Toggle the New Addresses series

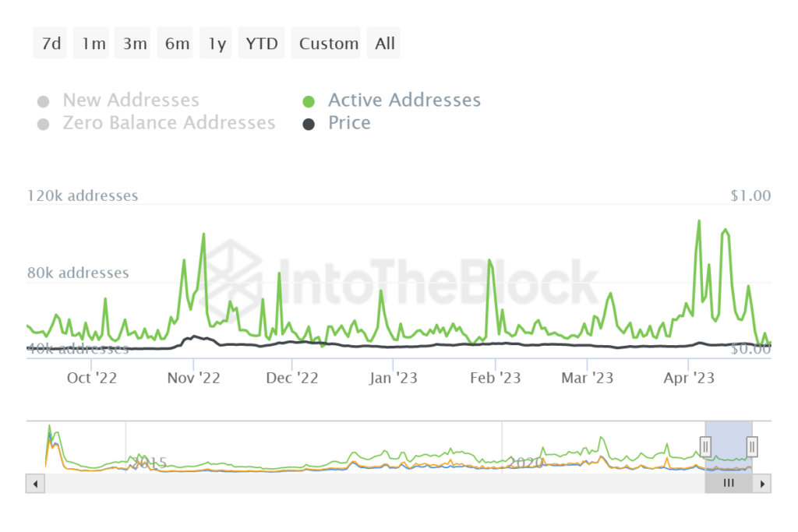pyautogui.click(x=131, y=100)
